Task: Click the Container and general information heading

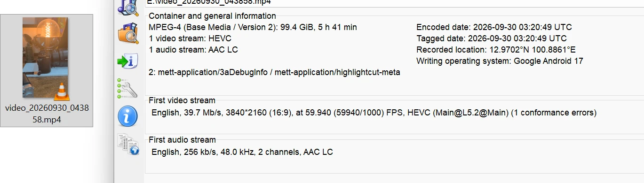Action: coord(212,16)
